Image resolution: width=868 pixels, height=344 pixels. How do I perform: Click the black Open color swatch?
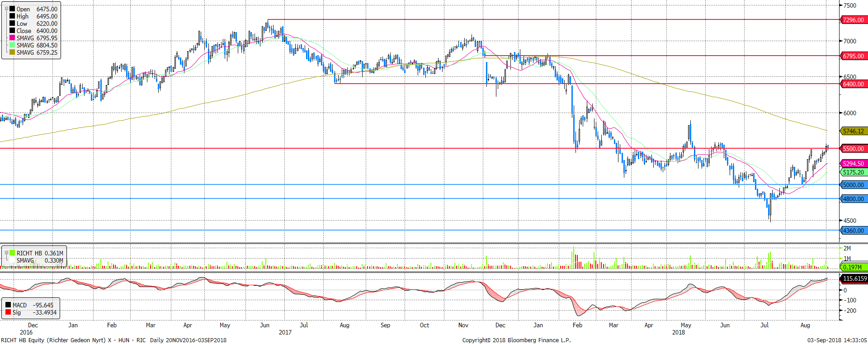coord(12,9)
